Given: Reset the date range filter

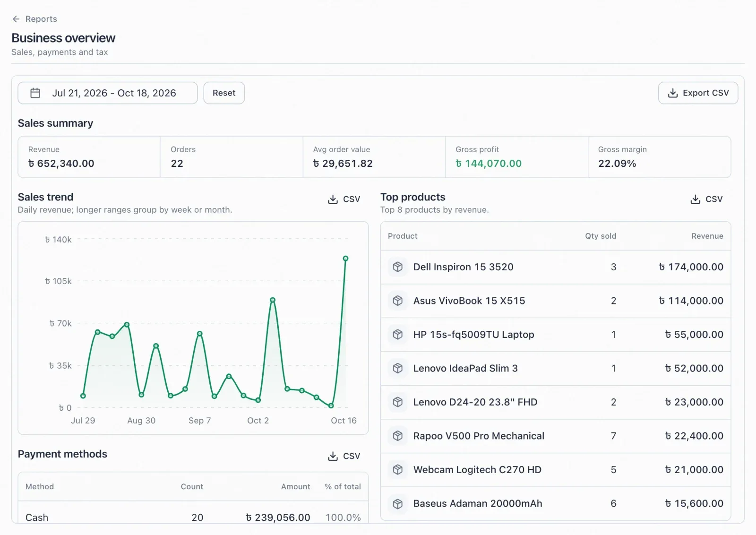Looking at the screenshot, I should pos(224,93).
